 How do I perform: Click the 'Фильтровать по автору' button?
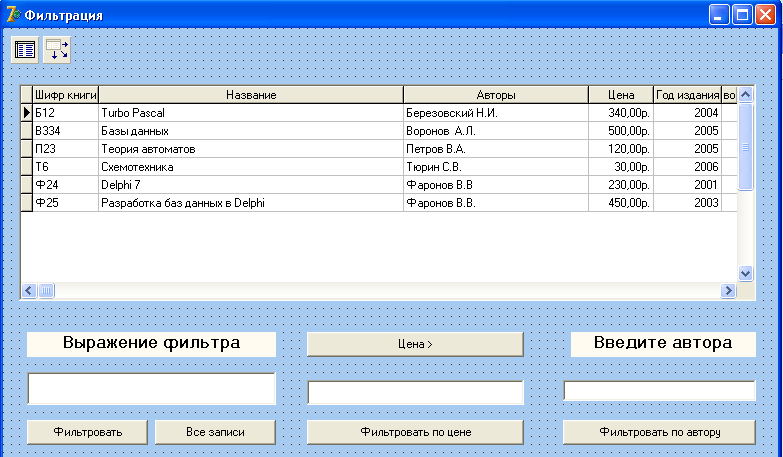pos(660,432)
